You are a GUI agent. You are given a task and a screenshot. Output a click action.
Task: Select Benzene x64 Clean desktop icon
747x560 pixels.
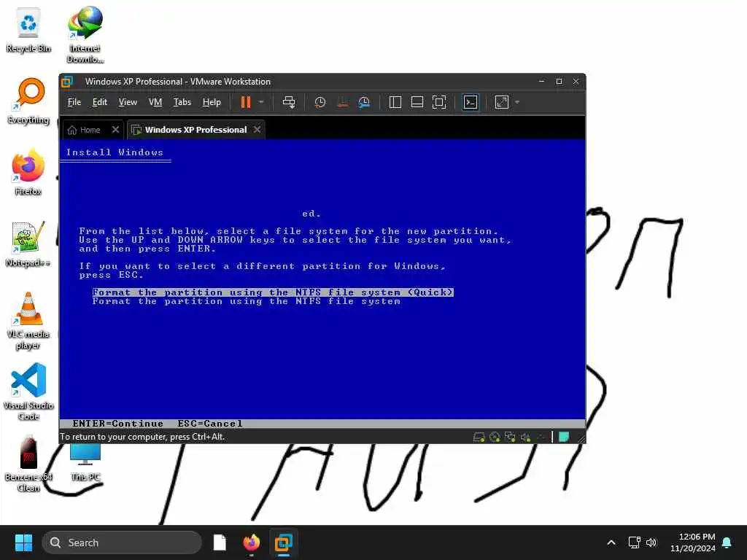tap(28, 463)
